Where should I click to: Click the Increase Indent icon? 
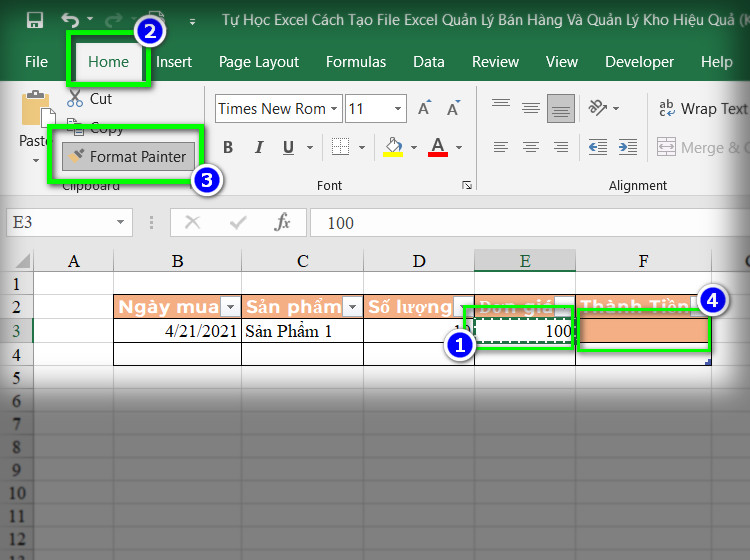(628, 147)
